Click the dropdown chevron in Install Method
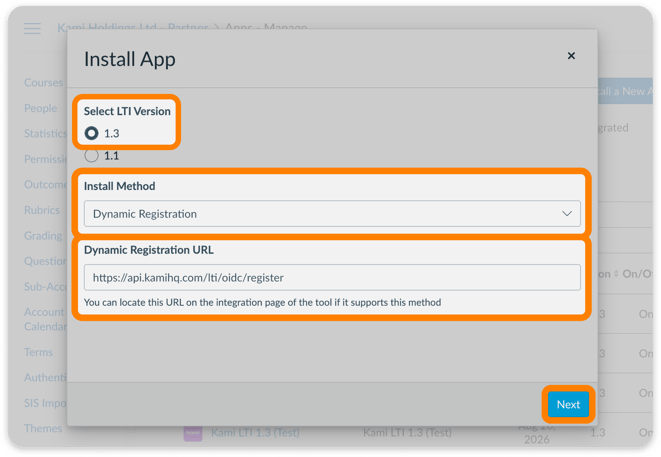661x457 pixels. click(x=567, y=214)
